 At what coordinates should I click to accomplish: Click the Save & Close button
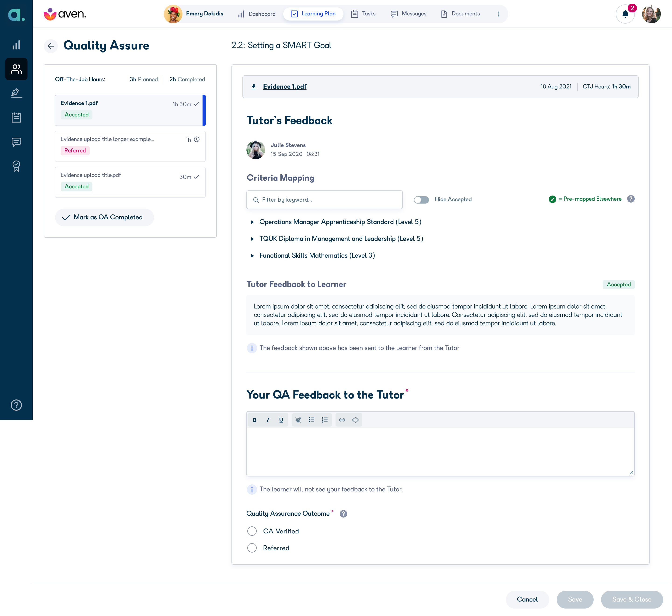[632, 599]
